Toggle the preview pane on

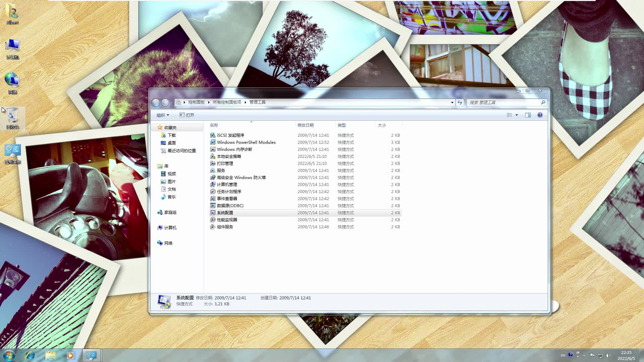coord(528,115)
